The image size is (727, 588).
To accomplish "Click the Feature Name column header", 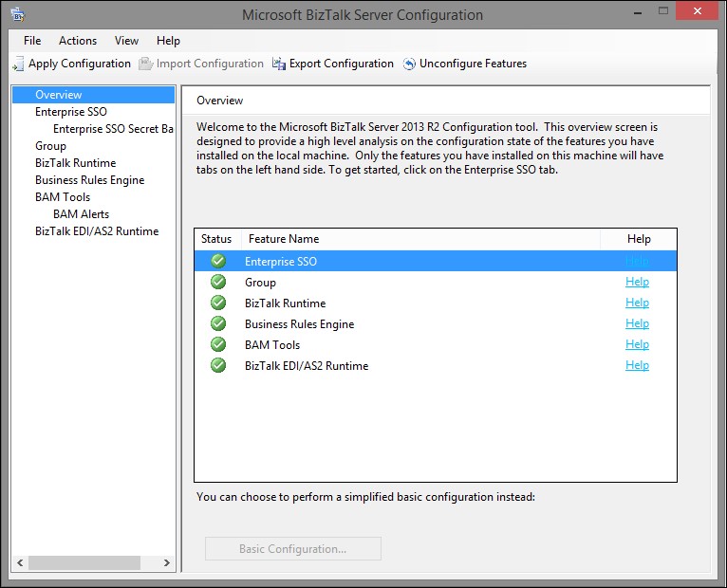I will coord(420,239).
